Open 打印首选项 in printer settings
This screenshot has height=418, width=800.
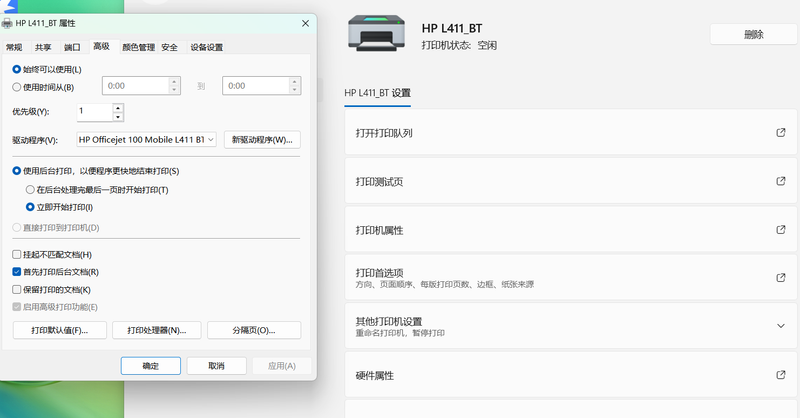570,278
